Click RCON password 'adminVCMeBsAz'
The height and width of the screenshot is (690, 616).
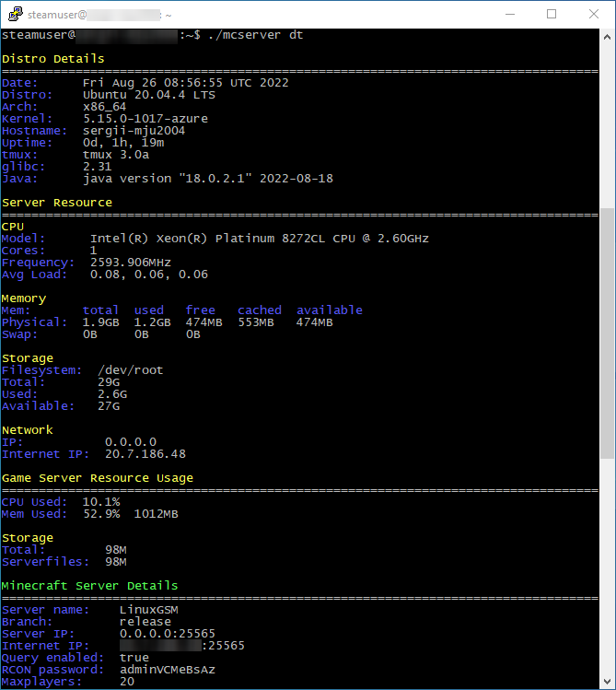167,670
